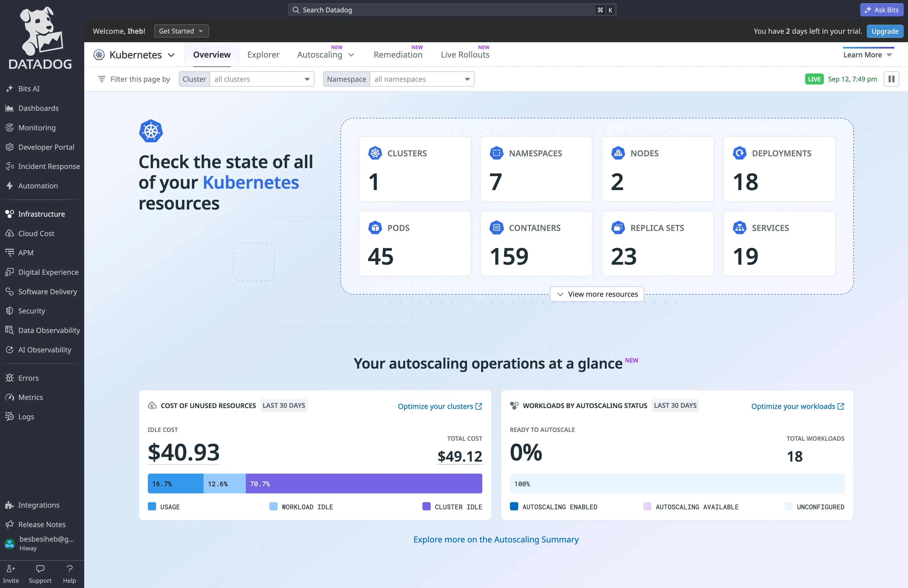
Task: Click the Filter this page by icon
Action: click(x=101, y=79)
